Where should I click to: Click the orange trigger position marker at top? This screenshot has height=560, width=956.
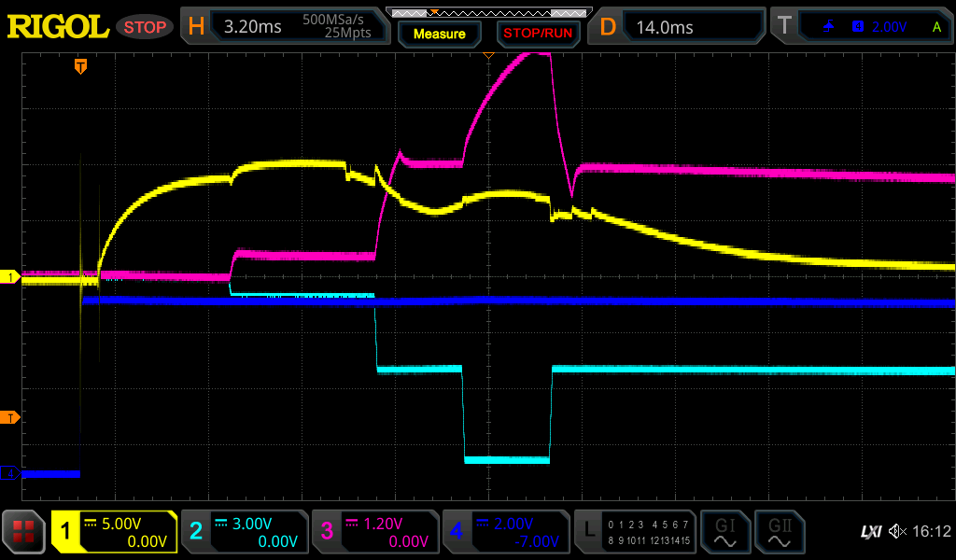(81, 65)
